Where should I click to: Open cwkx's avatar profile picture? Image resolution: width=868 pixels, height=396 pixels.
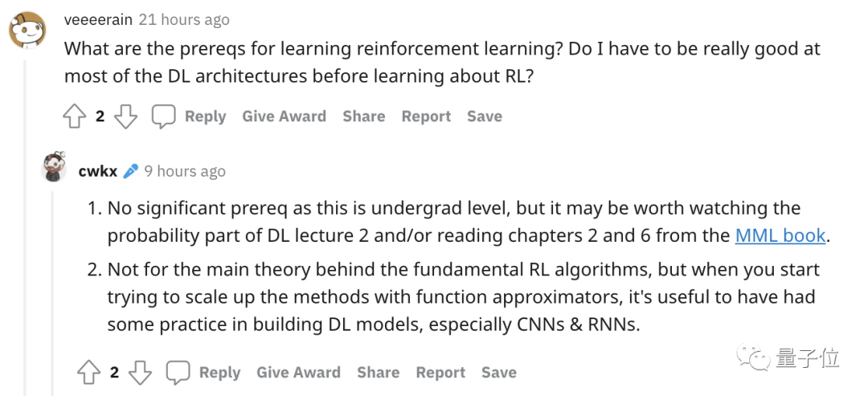[x=55, y=166]
